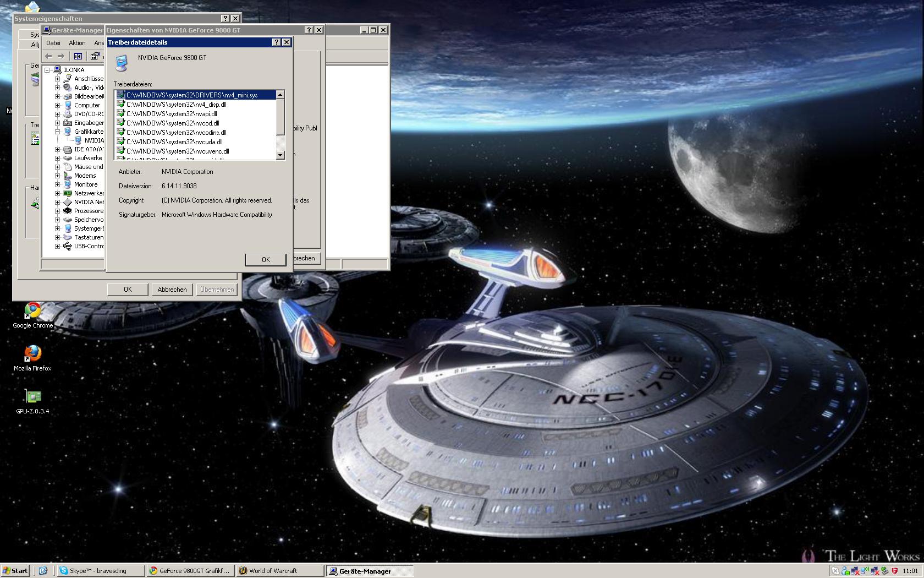Click Abbrechen in Systemeigenschaften window
The width and height of the screenshot is (924, 578).
pyautogui.click(x=172, y=290)
